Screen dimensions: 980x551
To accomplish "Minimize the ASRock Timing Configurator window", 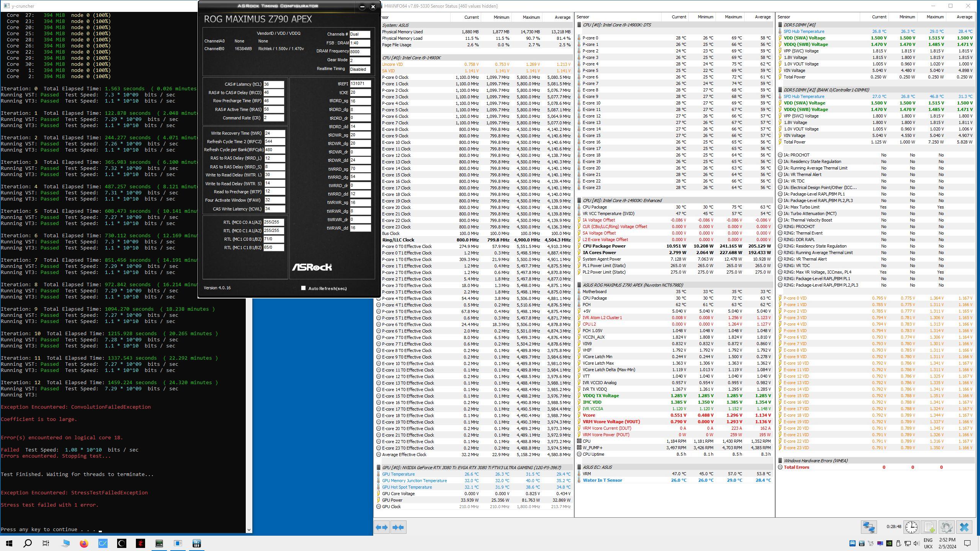I will tap(362, 7).
